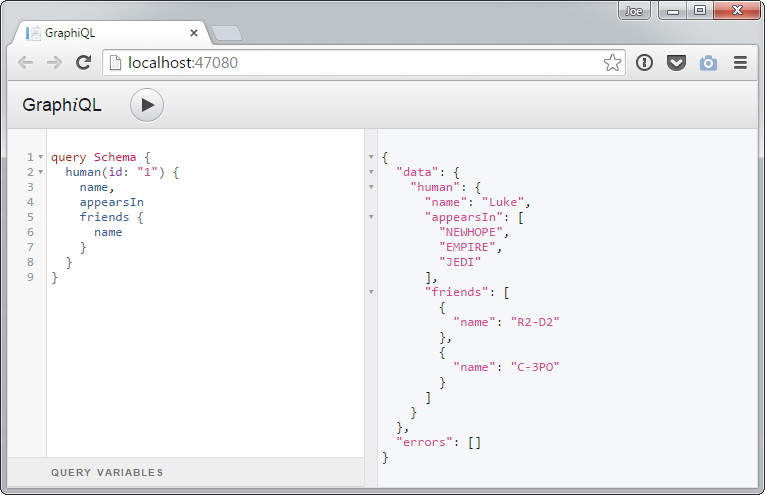Click the GraphiQL tab favicon
This screenshot has height=495, width=765.
coord(33,33)
